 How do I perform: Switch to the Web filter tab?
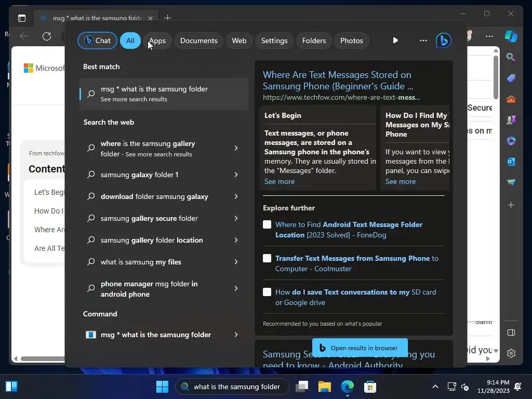click(x=239, y=41)
